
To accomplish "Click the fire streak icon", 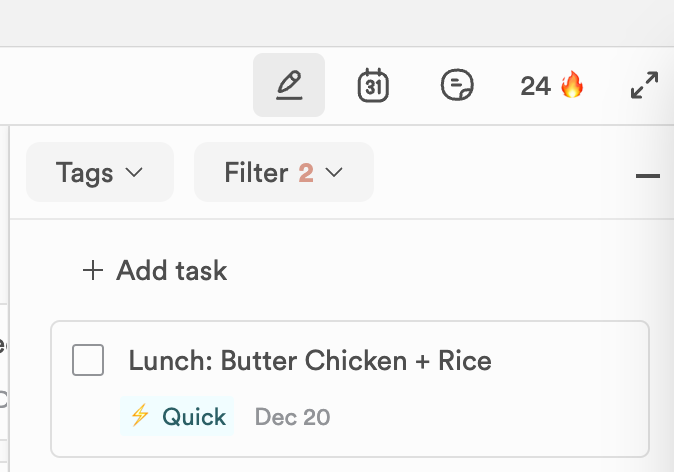I will (572, 85).
